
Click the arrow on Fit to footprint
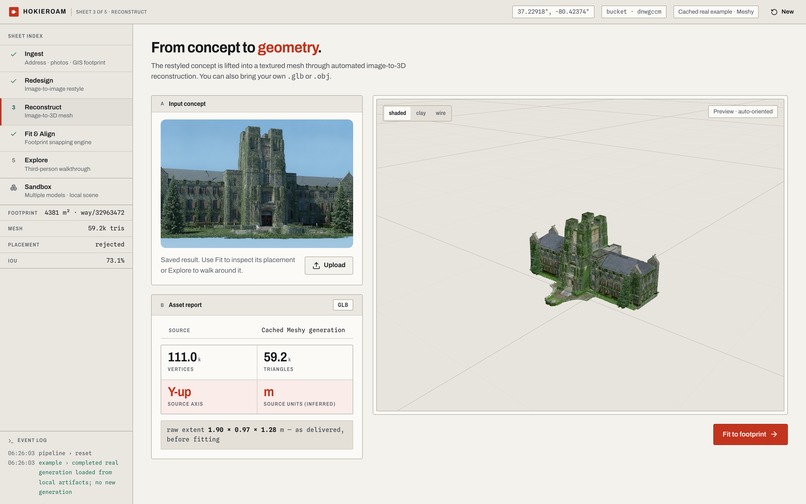774,435
